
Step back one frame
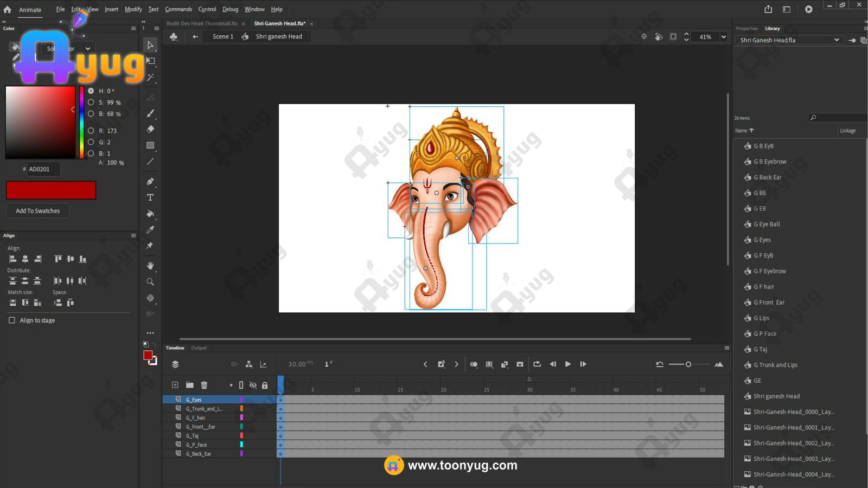click(553, 364)
